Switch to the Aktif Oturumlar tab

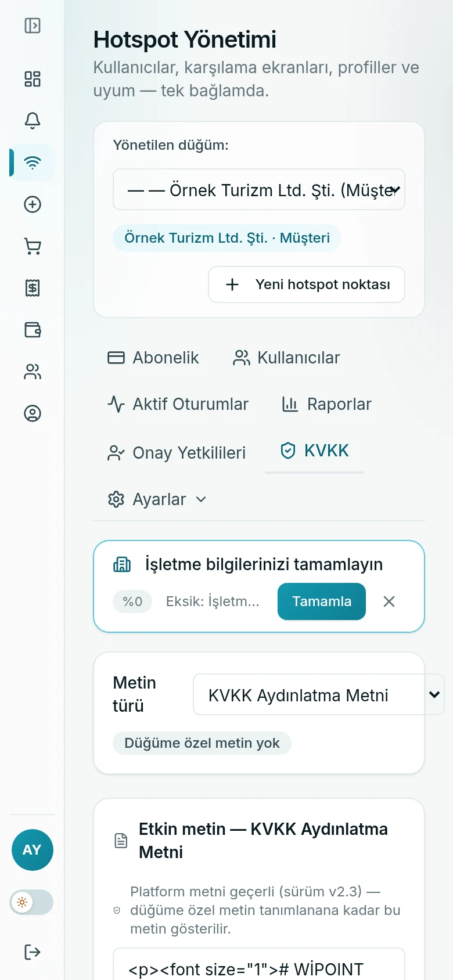pos(178,404)
